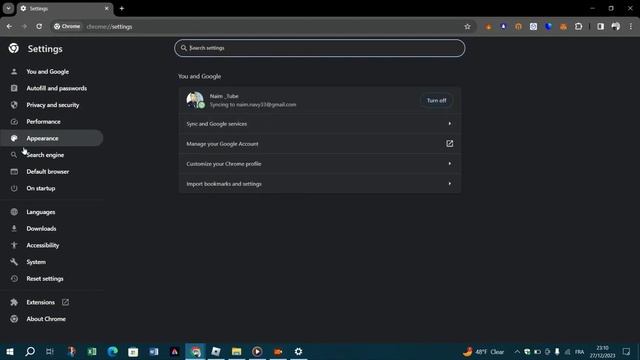
Task: Click the blue shield extension icon
Action: (x=548, y=27)
